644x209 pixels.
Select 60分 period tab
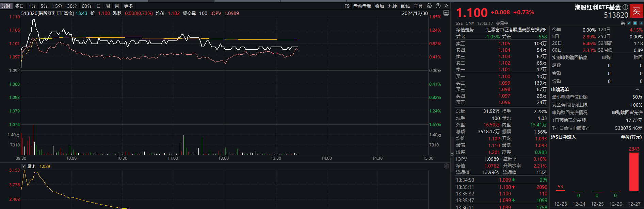(86, 6)
